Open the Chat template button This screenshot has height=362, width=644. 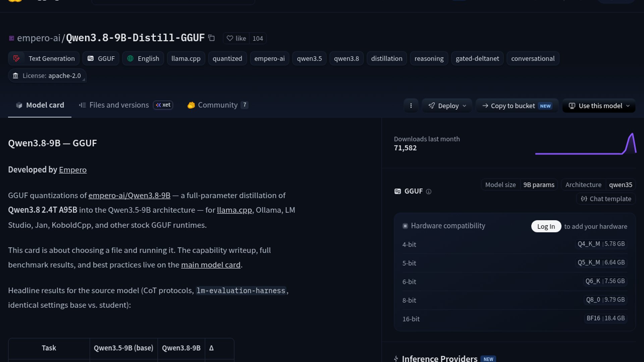point(606,199)
